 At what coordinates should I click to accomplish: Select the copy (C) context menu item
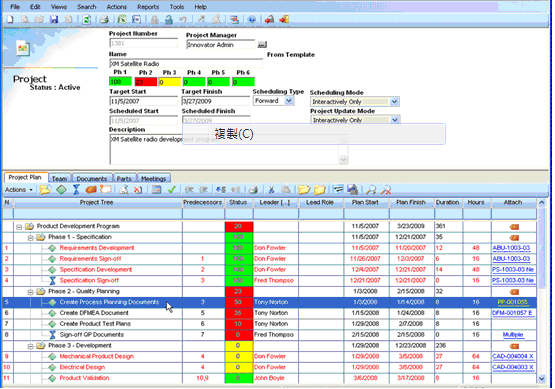[314, 134]
